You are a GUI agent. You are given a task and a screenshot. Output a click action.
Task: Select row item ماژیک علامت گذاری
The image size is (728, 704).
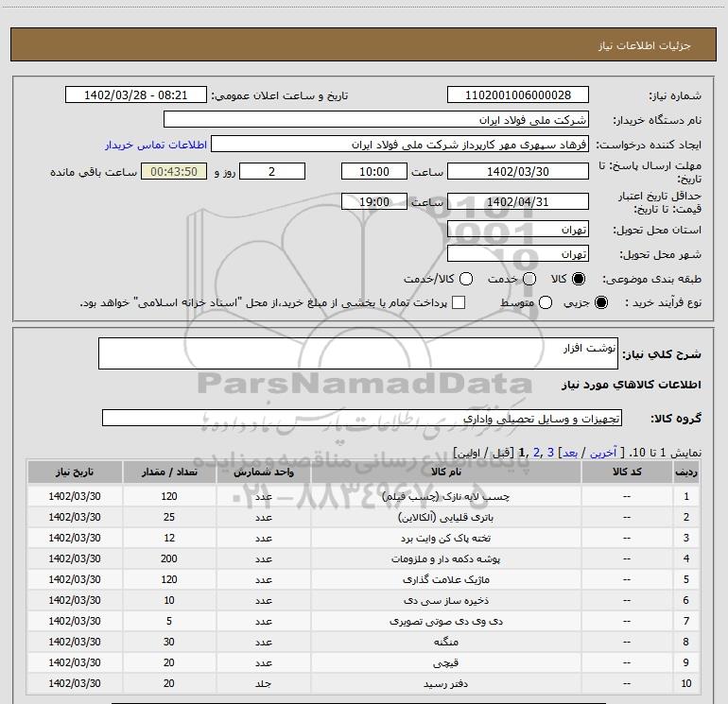point(445,579)
